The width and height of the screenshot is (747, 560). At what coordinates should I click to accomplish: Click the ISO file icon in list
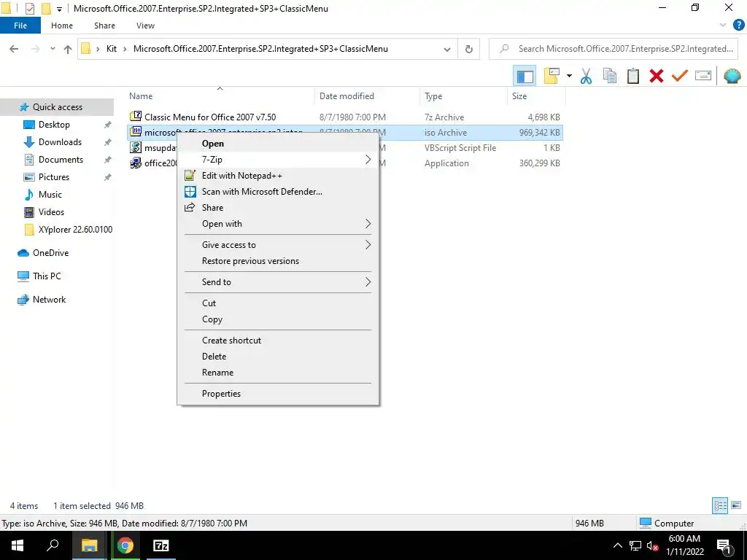(x=136, y=132)
